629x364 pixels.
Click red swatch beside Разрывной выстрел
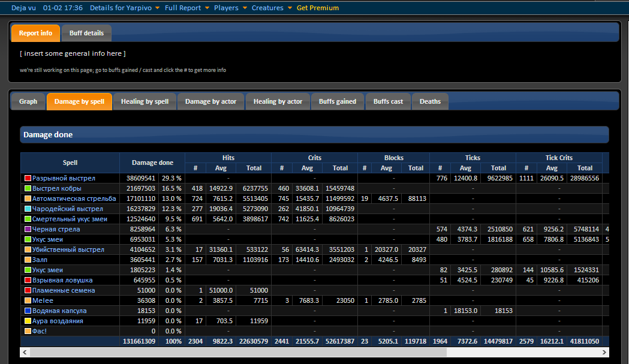28,178
